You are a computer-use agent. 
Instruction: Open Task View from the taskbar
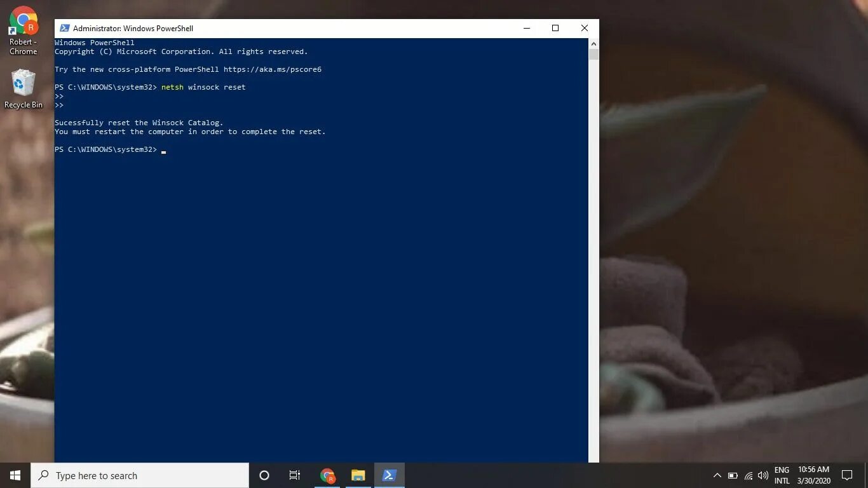tap(294, 475)
